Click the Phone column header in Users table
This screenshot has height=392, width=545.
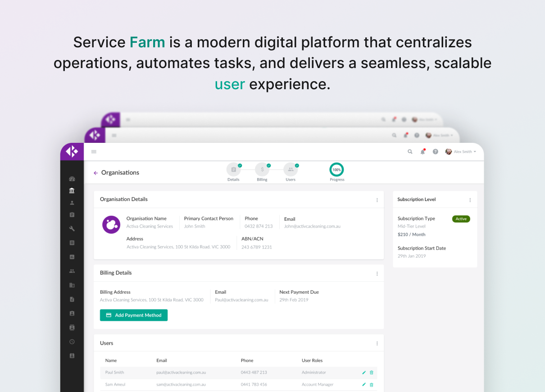pyautogui.click(x=247, y=360)
